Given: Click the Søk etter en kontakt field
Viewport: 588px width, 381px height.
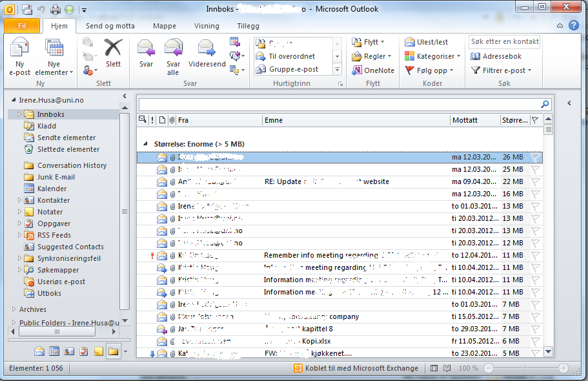Looking at the screenshot, I should tap(504, 41).
